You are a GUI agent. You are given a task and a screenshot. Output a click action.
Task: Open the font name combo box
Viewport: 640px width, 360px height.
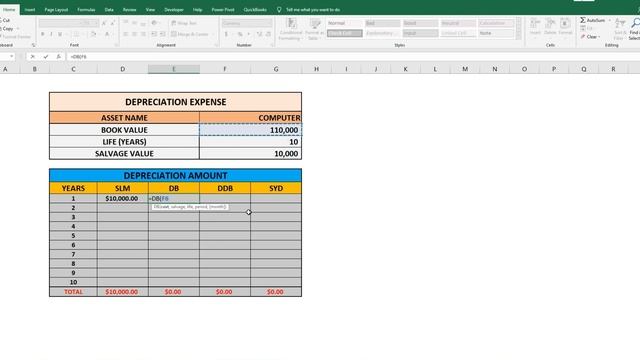point(59,23)
